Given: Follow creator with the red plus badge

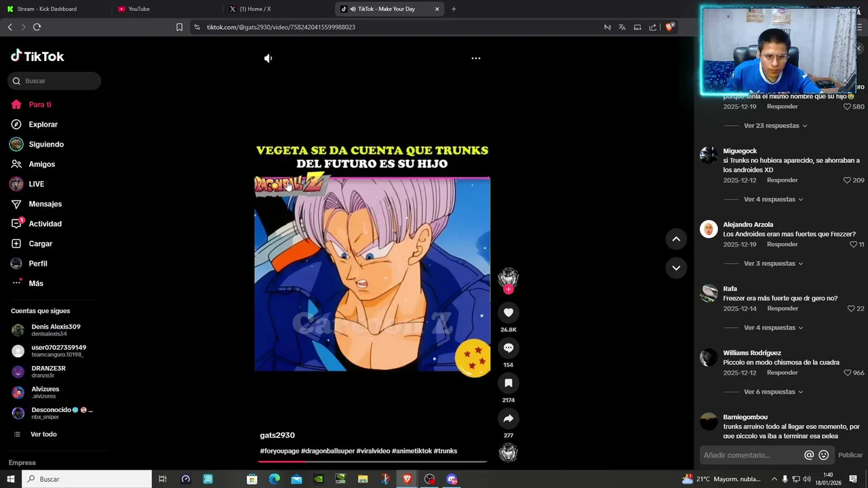Looking at the screenshot, I should pos(509,289).
